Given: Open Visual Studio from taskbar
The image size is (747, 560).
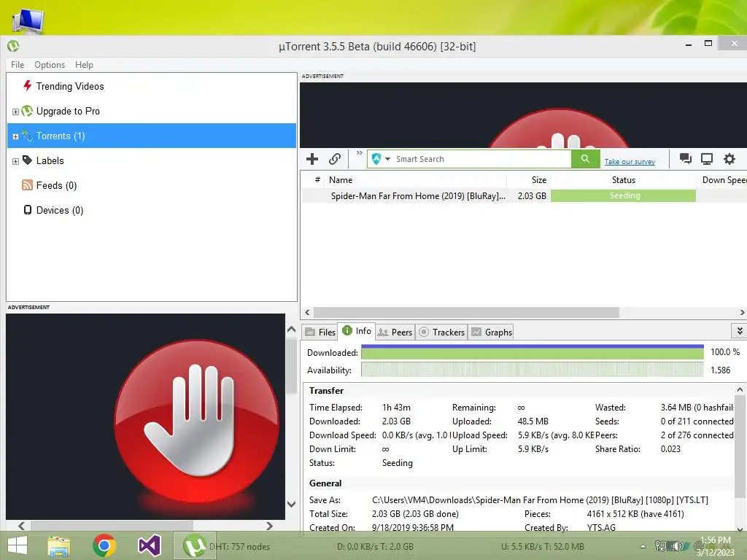Looking at the screenshot, I should (x=149, y=545).
